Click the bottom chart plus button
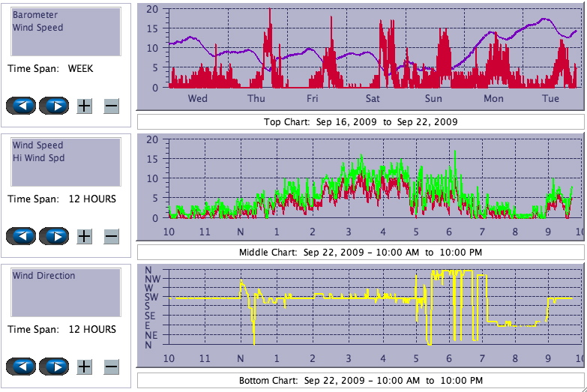 (85, 367)
